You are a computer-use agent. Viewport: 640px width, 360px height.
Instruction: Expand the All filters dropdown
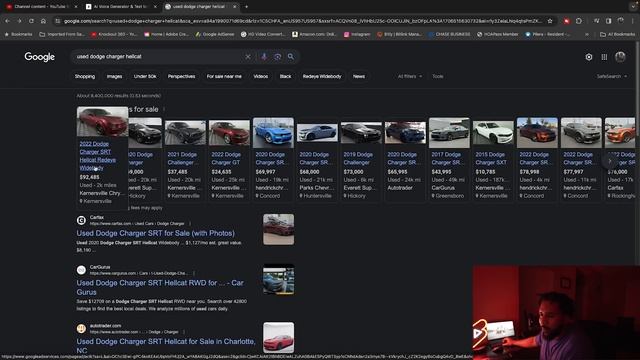tap(410, 76)
